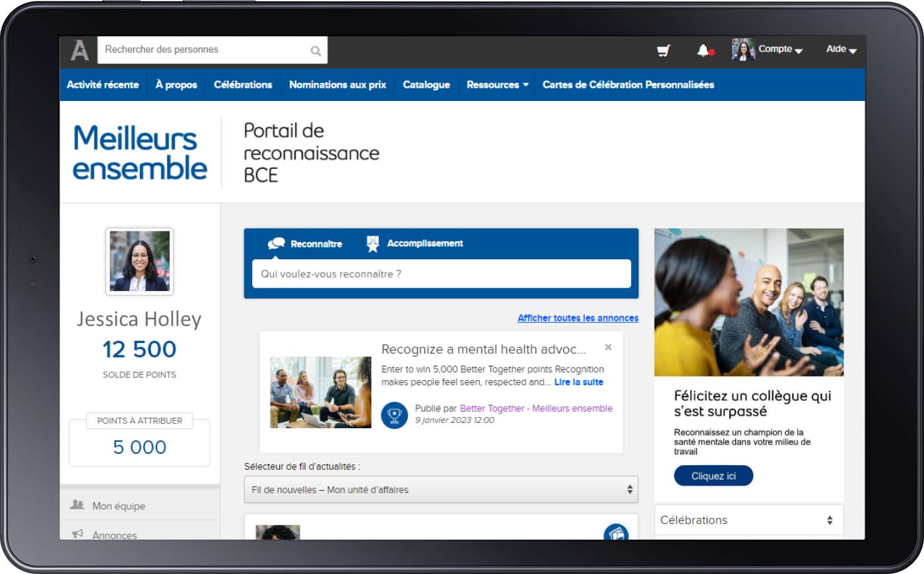This screenshot has width=924, height=574.
Task: Open the Fil de nouvelles selector dropdown
Action: [442, 490]
